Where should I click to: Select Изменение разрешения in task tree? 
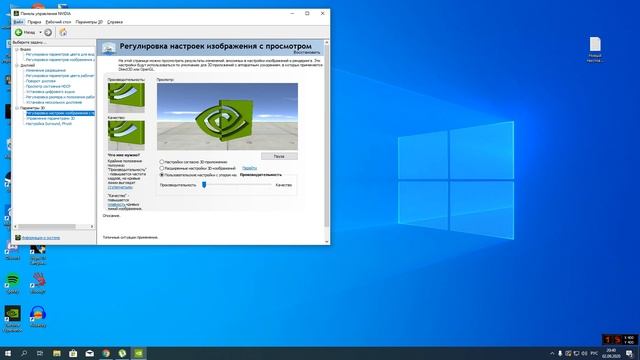click(46, 71)
